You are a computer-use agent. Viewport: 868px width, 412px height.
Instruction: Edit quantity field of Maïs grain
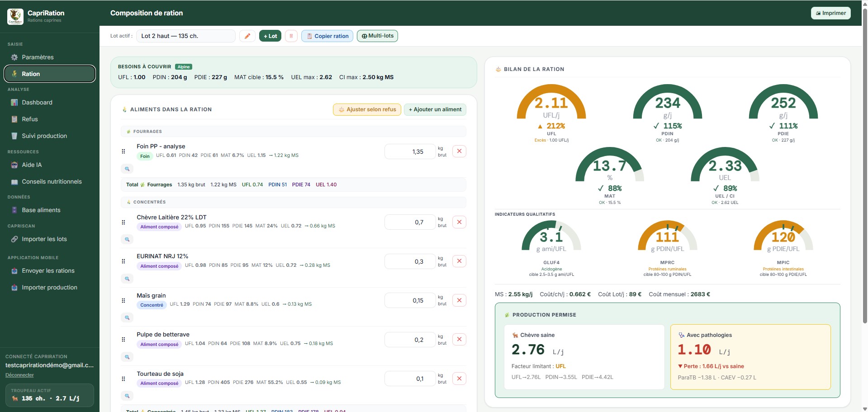(x=410, y=300)
